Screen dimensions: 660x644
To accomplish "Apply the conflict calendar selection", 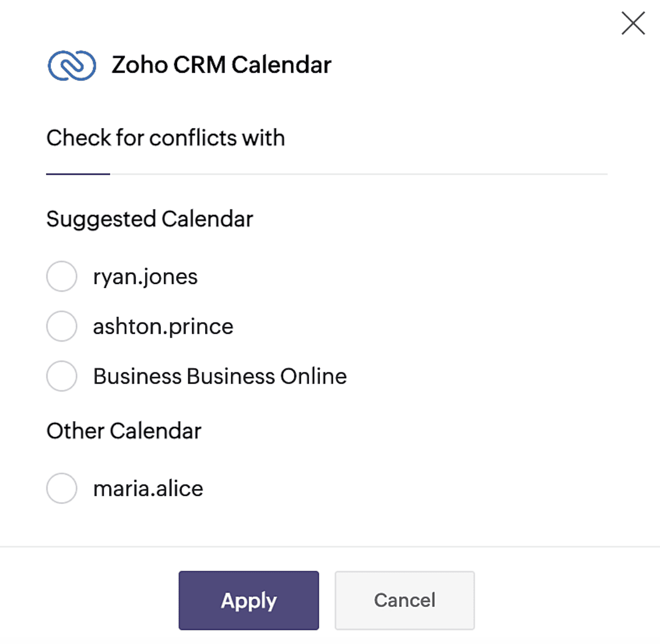I will tap(249, 600).
